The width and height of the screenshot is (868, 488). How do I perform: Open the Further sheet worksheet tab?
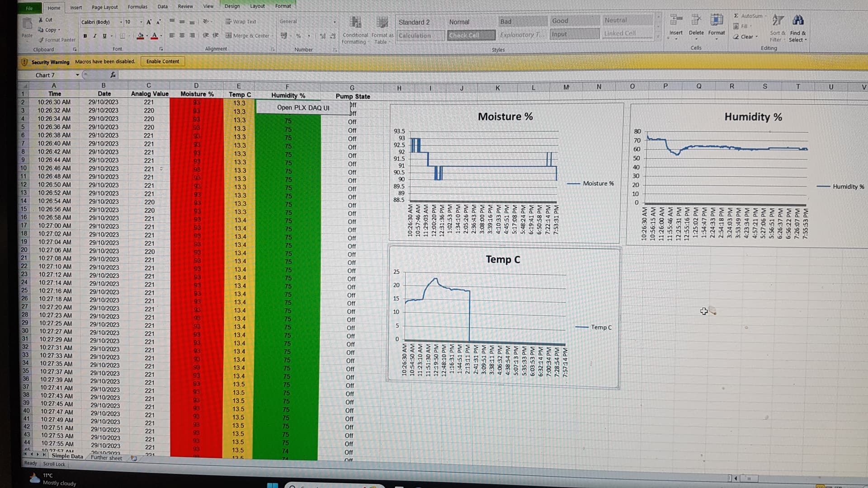click(106, 458)
